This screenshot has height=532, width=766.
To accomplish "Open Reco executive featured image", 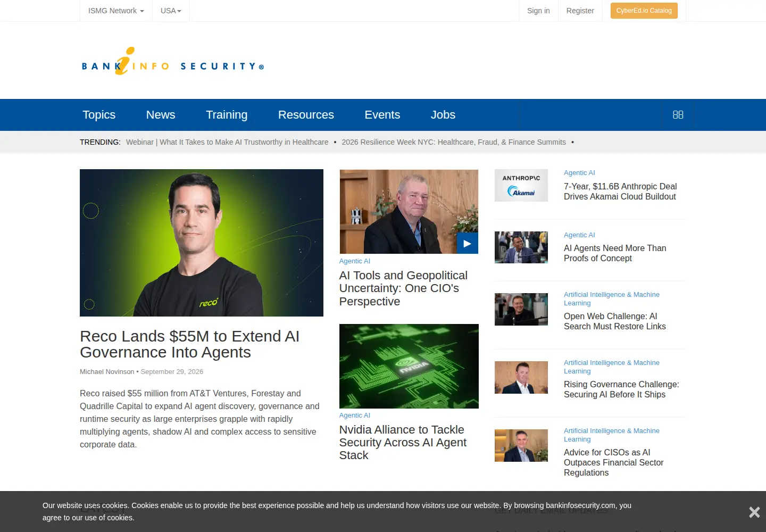I will click(202, 243).
